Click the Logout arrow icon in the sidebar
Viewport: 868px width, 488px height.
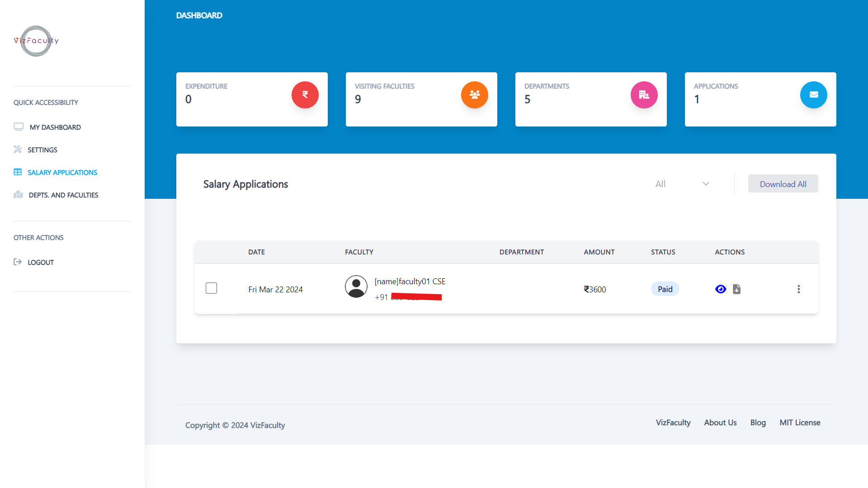point(18,262)
